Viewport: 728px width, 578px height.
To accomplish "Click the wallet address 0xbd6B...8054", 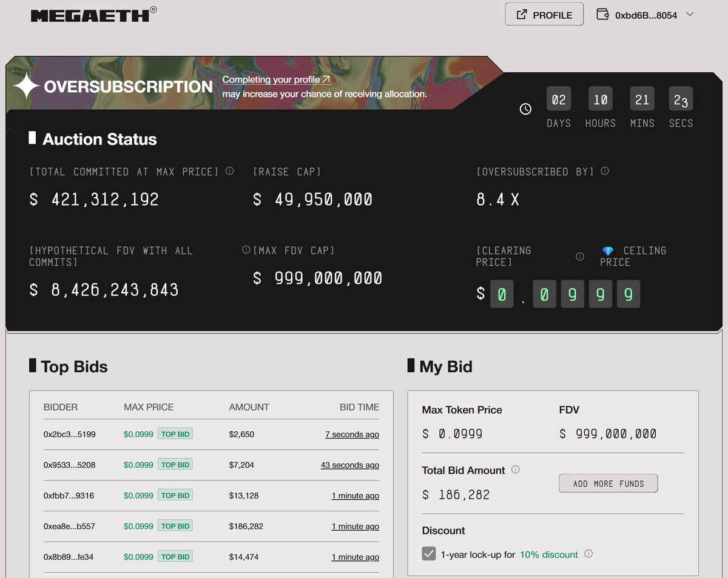I will click(x=646, y=15).
